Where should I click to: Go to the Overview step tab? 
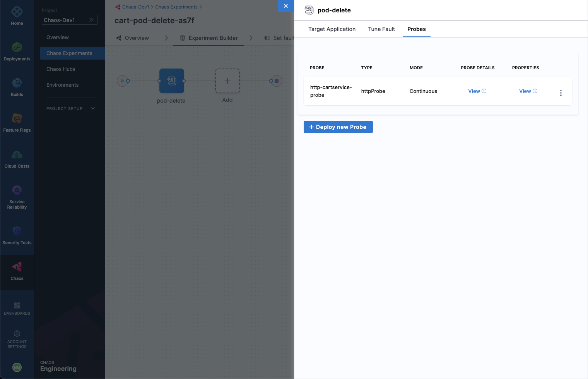133,38
